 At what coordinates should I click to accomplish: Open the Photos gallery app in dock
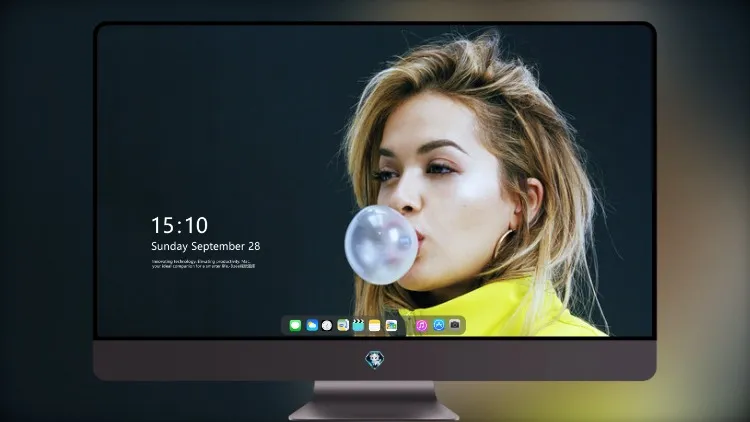point(391,326)
